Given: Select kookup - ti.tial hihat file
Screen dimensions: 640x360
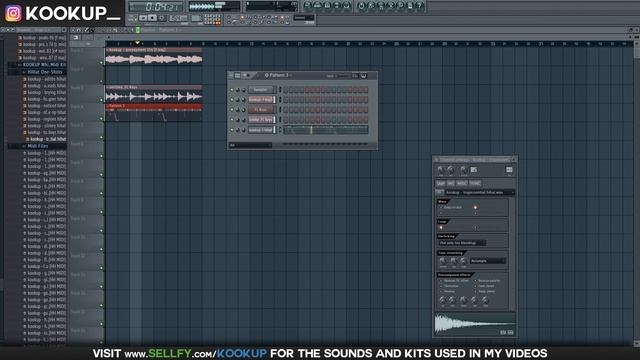Looking at the screenshot, I should (46, 139).
